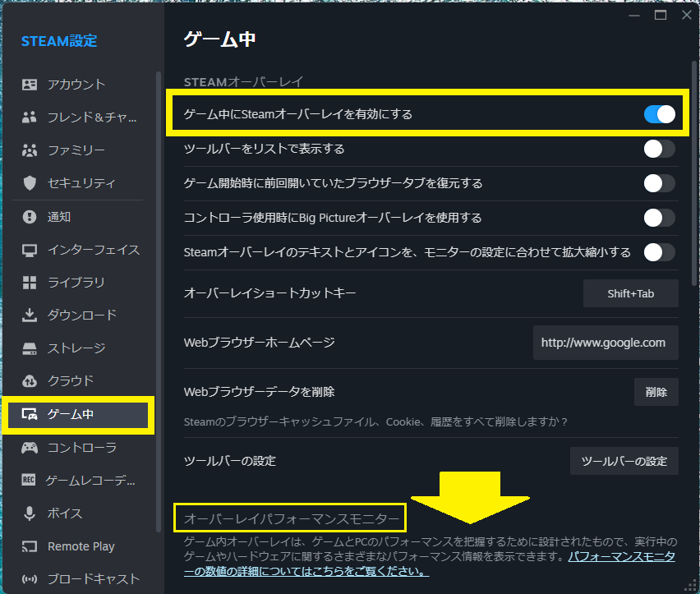Toggle ゲーム開始時に前回開いていたブラウザータブを復元する
The image size is (700, 594).
click(660, 183)
